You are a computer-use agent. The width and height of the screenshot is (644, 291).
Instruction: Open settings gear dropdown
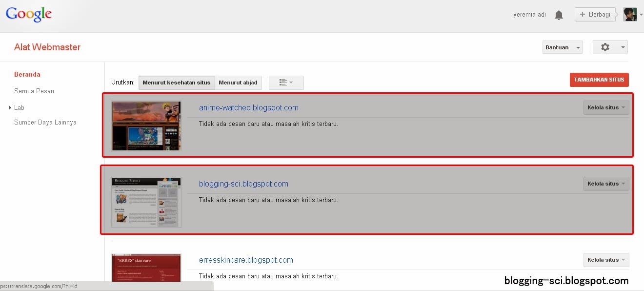point(610,47)
